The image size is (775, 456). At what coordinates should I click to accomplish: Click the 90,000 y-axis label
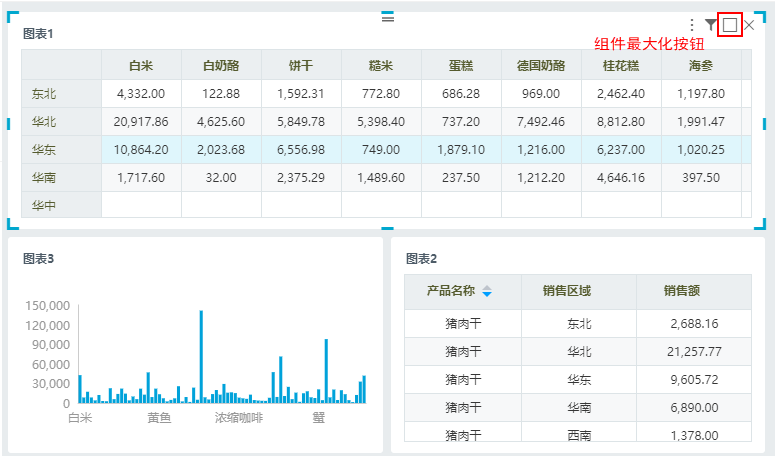pos(51,345)
